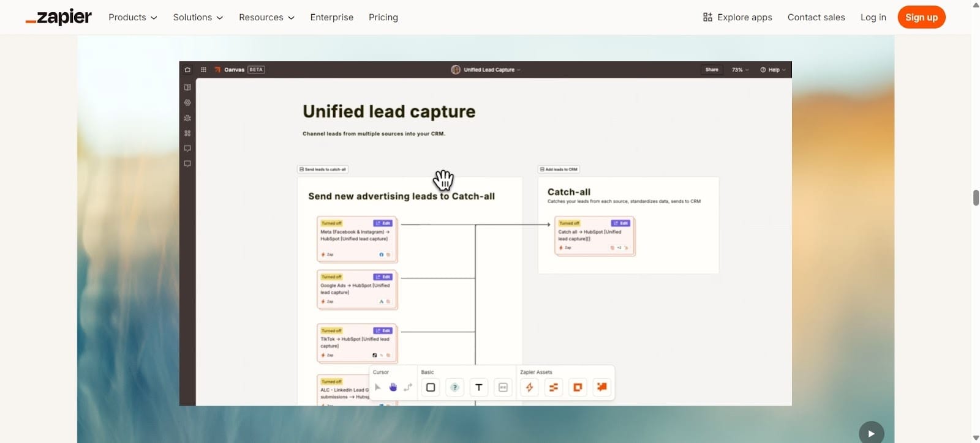
Task: Click the BETA badge next to Canvas
Action: pyautogui.click(x=256, y=70)
